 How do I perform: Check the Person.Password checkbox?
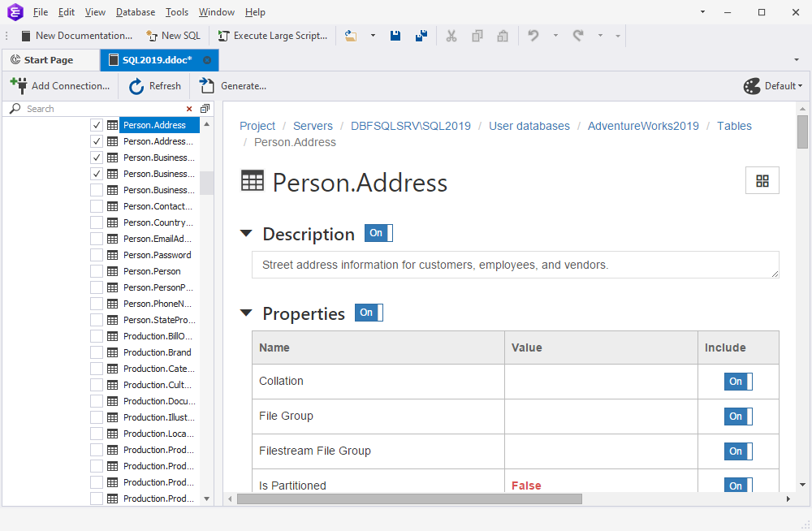(x=97, y=255)
